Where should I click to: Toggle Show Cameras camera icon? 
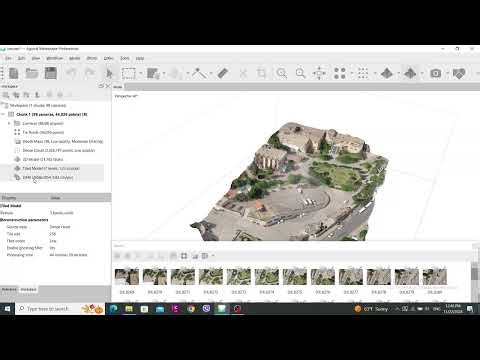435,73
